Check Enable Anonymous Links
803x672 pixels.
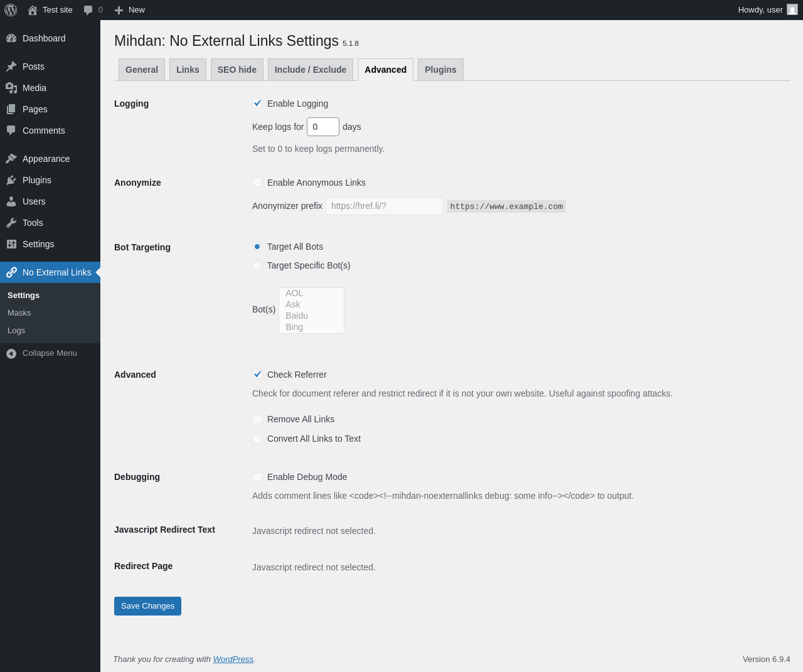[x=257, y=183]
